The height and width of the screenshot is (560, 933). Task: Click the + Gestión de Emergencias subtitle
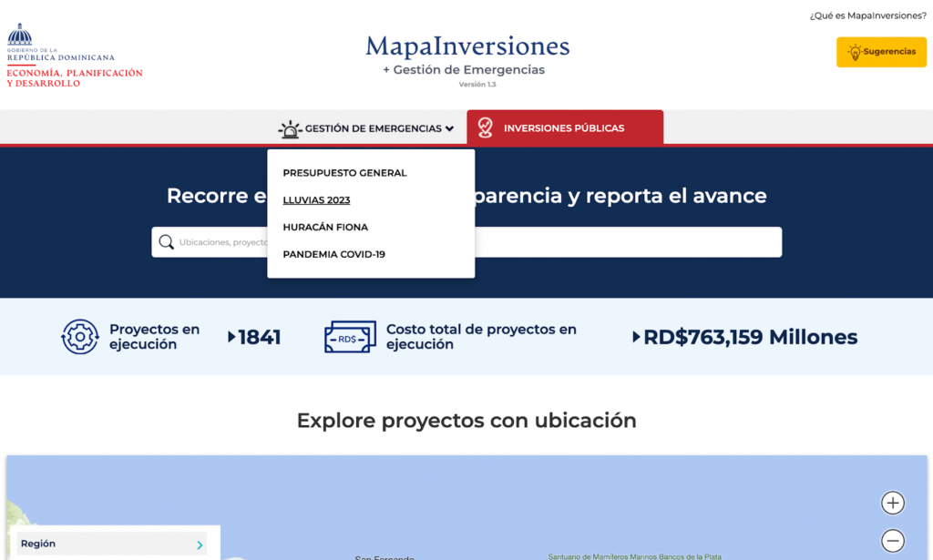click(x=464, y=69)
